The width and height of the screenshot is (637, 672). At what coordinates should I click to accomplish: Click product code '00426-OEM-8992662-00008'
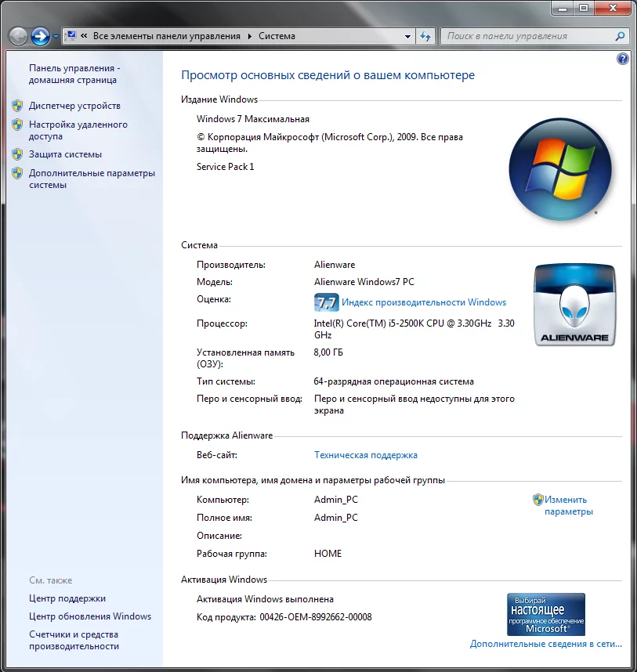pos(316,617)
